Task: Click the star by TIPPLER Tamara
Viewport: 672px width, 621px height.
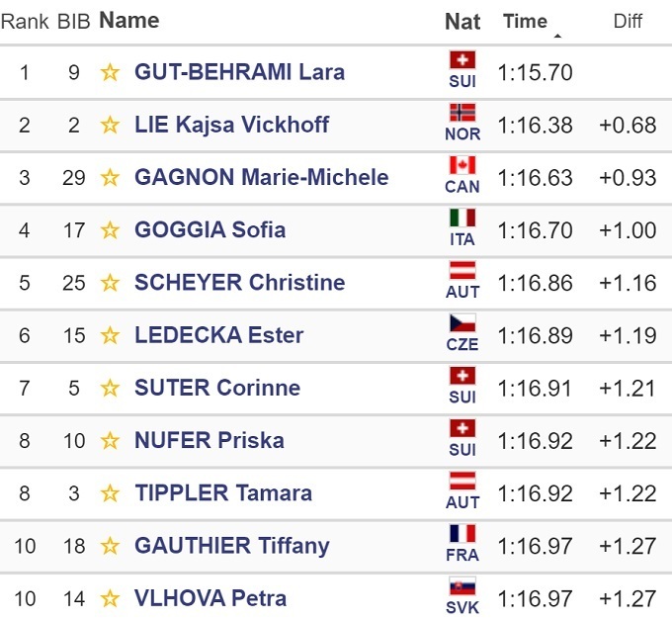Action: (110, 492)
